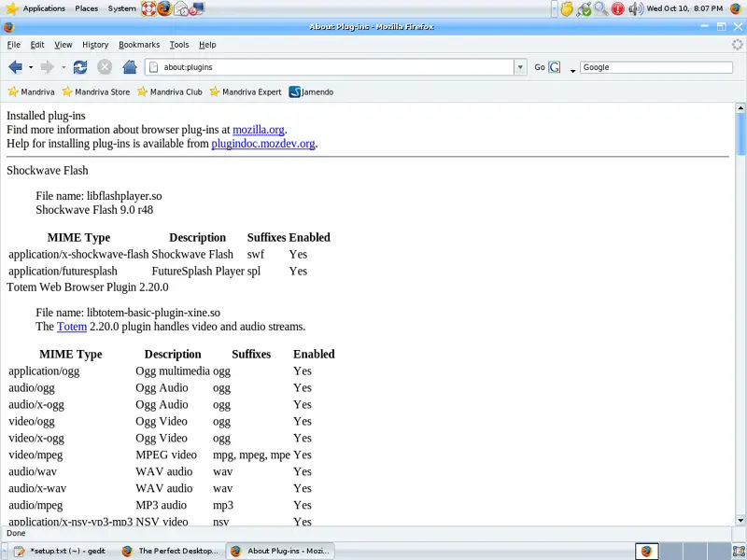
Task: Click the Forward navigation arrow
Action: [x=48, y=67]
